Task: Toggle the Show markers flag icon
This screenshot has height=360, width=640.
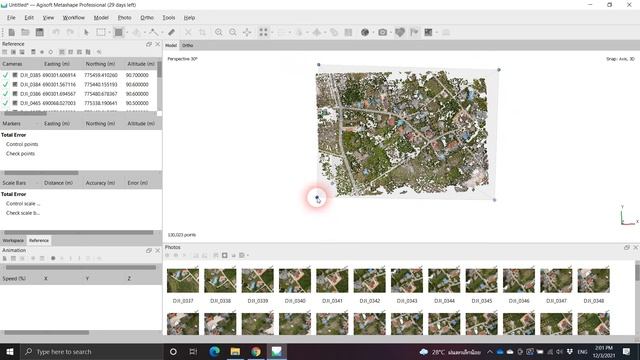Action: (414, 32)
